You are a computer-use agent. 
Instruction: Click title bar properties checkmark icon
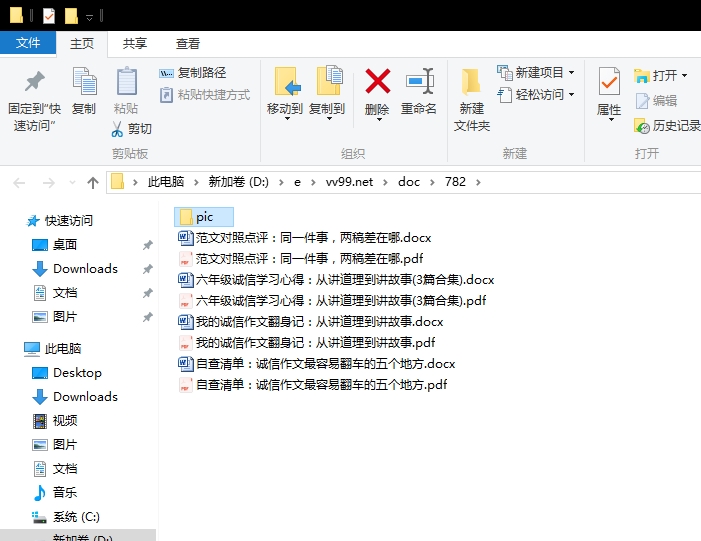(48, 16)
